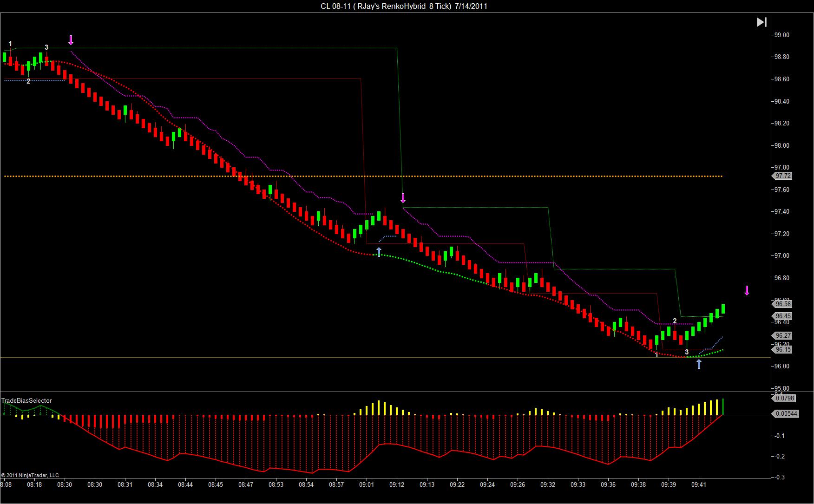This screenshot has width=814, height=504.
Task: Click the 09:01 time axis label
Action: click(x=367, y=485)
